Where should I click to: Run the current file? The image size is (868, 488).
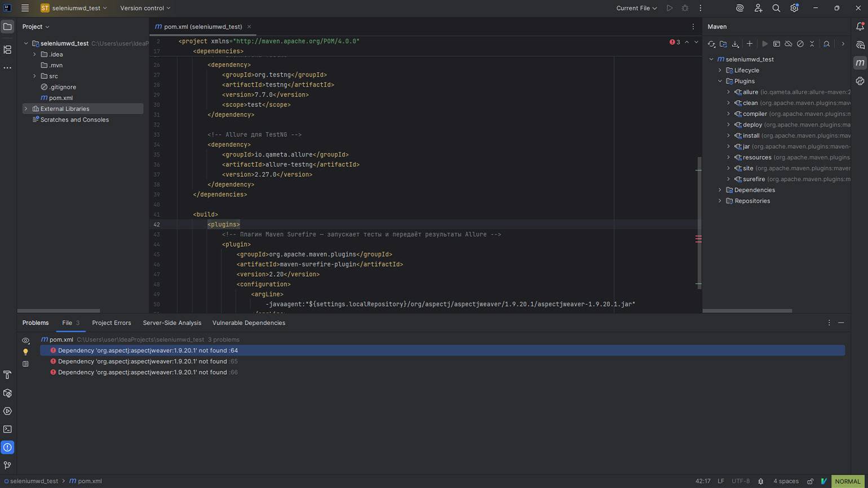(670, 8)
